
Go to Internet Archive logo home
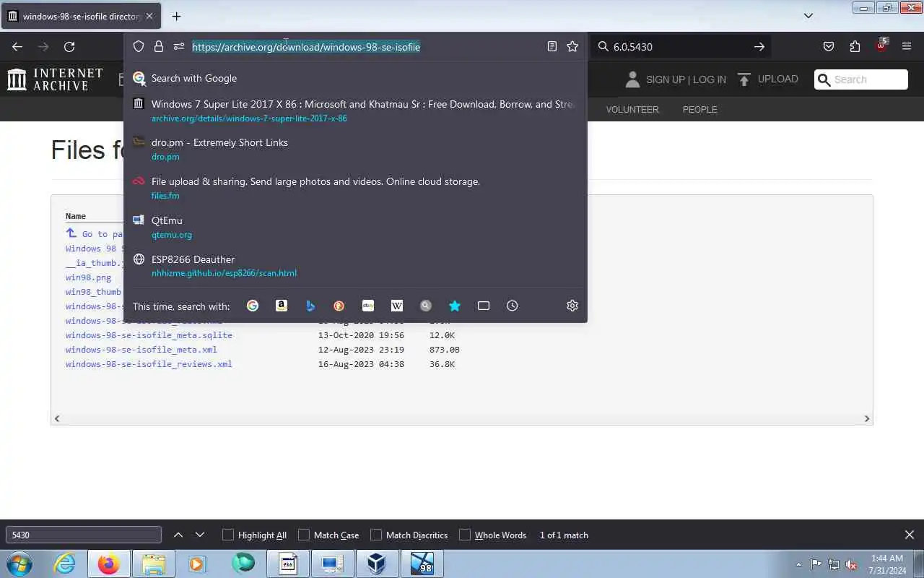[x=55, y=79]
